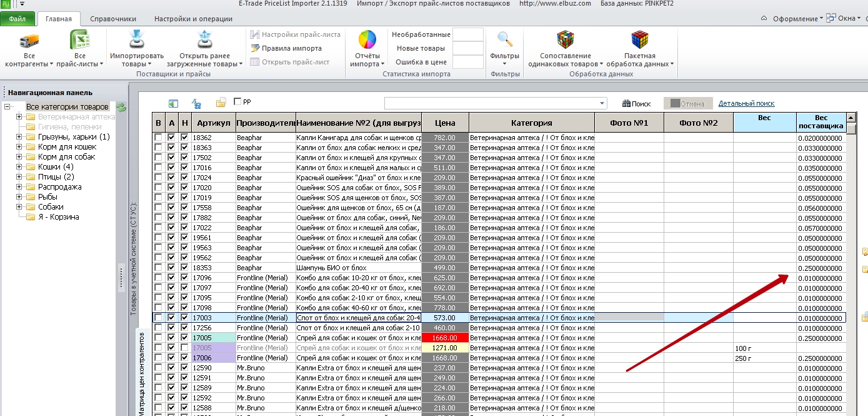Open Матрица цен контрагентов vertical tab
Viewport: 868px width, 416px height.
pos(142,373)
